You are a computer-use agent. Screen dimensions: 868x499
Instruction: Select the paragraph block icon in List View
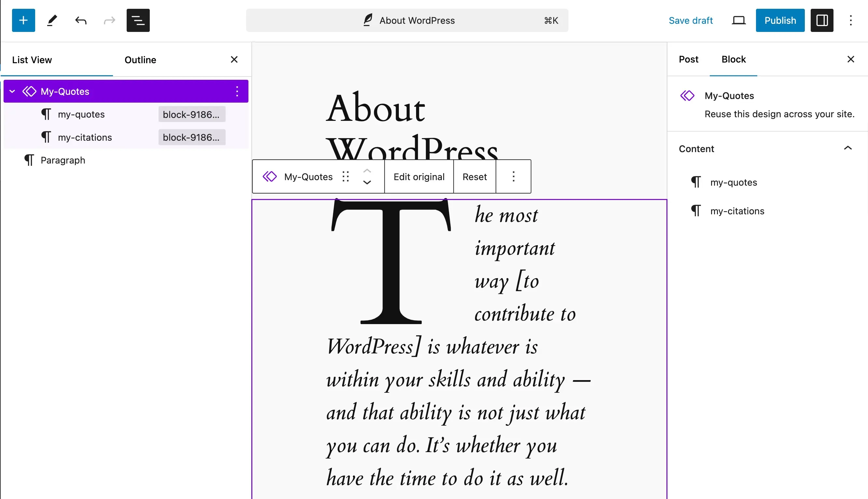pos(29,160)
